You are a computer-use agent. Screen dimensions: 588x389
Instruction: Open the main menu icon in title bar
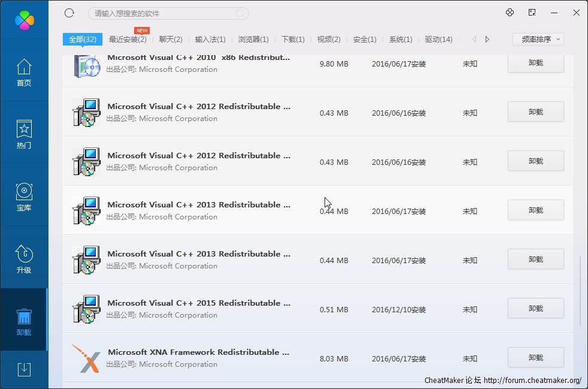pos(532,13)
